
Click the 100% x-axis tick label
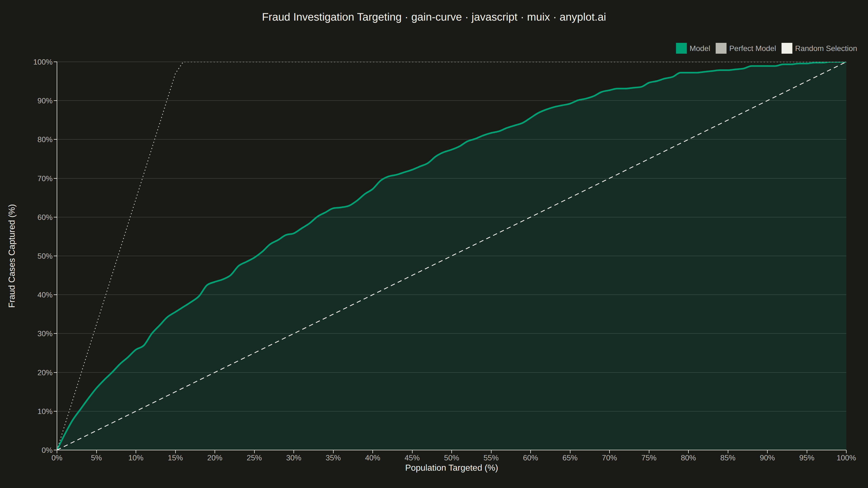click(846, 458)
